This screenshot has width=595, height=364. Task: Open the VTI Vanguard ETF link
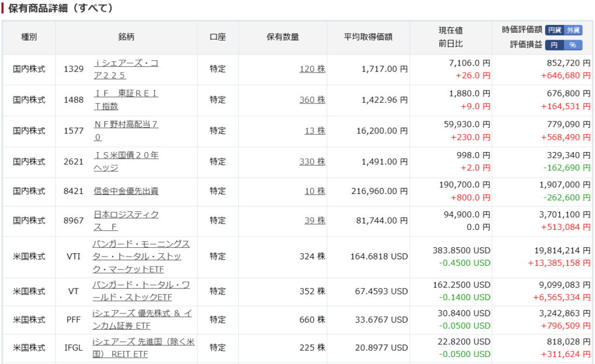141,257
